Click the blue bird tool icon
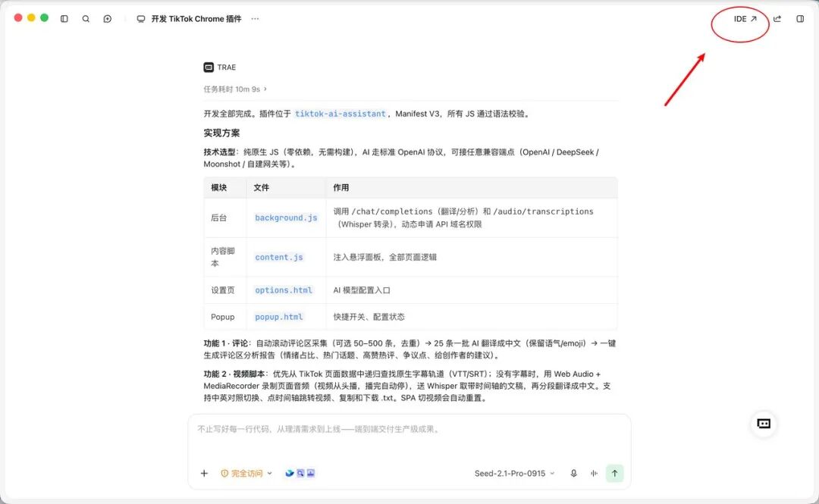819x504 pixels. 290,473
